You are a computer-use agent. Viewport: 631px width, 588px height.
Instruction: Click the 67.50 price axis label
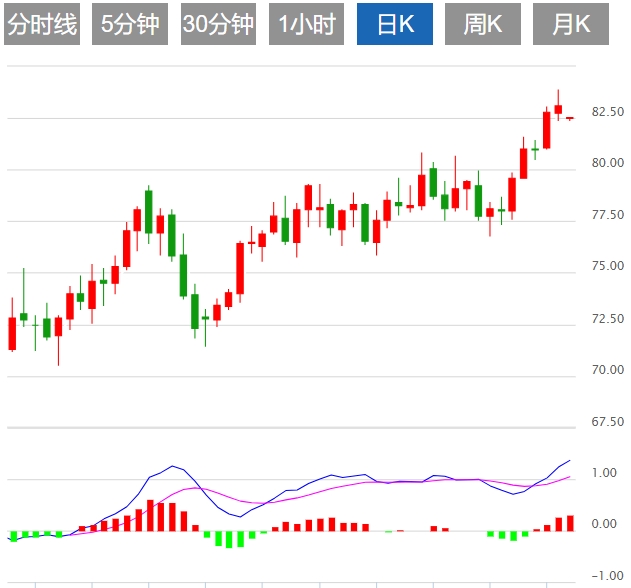pyautogui.click(x=608, y=422)
